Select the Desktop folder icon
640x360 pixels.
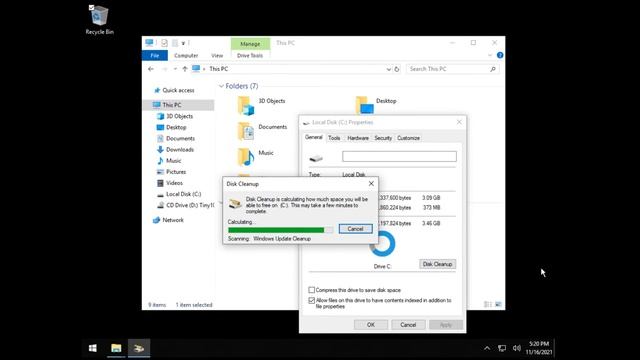click(x=364, y=105)
